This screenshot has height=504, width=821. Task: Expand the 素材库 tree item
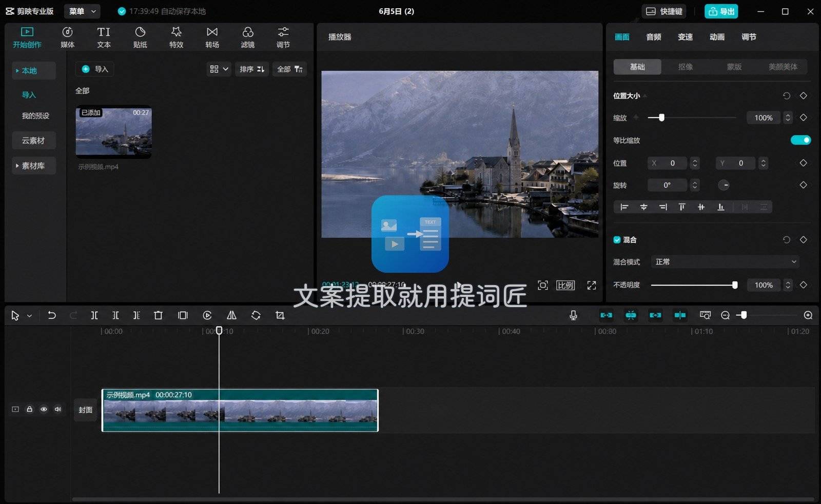34,166
